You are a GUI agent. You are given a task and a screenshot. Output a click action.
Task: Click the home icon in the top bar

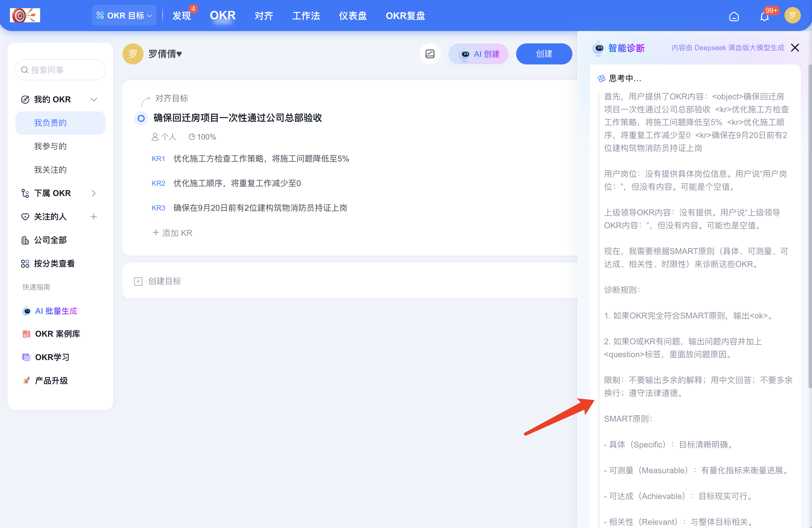[x=735, y=16]
